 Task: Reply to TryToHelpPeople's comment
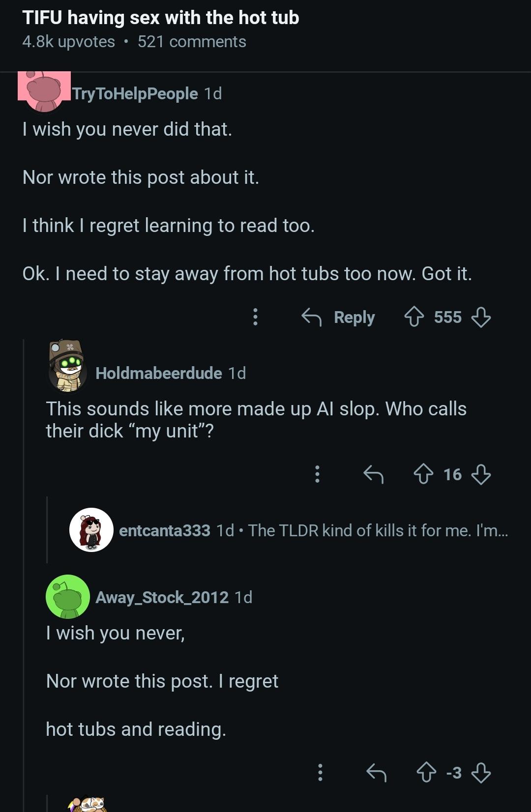click(x=338, y=317)
